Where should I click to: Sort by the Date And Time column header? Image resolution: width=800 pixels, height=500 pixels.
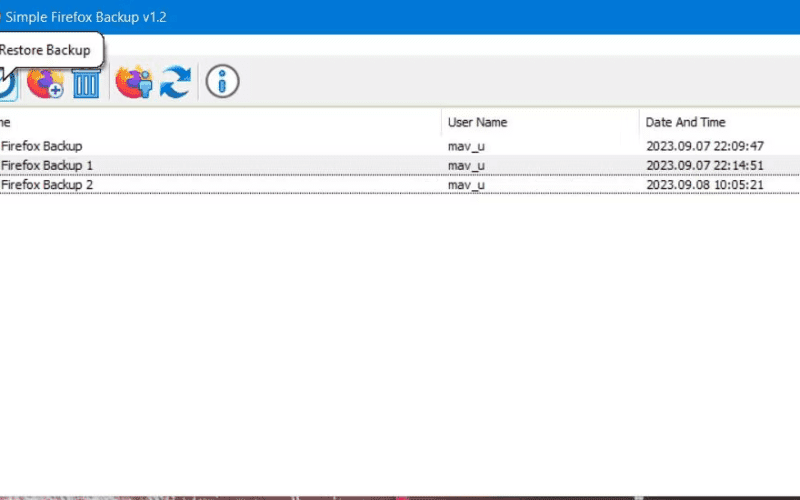[719, 122]
